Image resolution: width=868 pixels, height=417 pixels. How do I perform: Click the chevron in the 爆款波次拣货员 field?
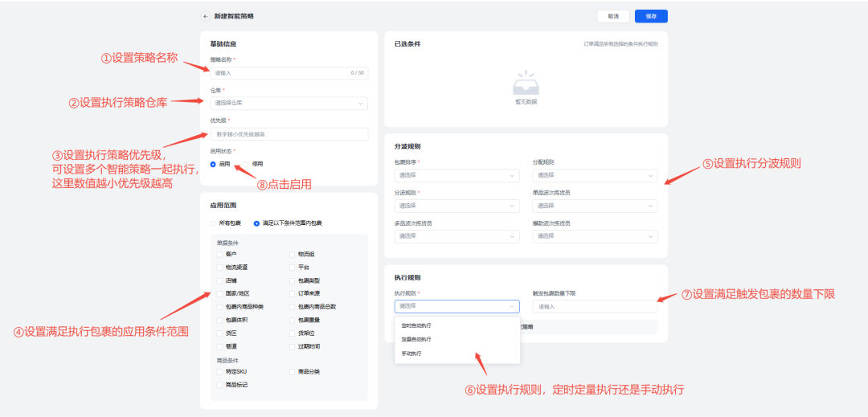tap(650, 236)
